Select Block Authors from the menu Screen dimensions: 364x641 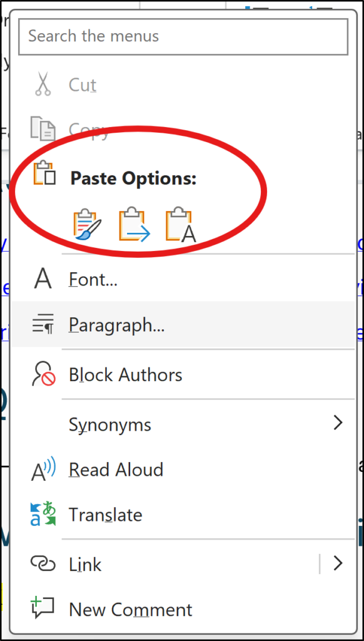click(125, 374)
